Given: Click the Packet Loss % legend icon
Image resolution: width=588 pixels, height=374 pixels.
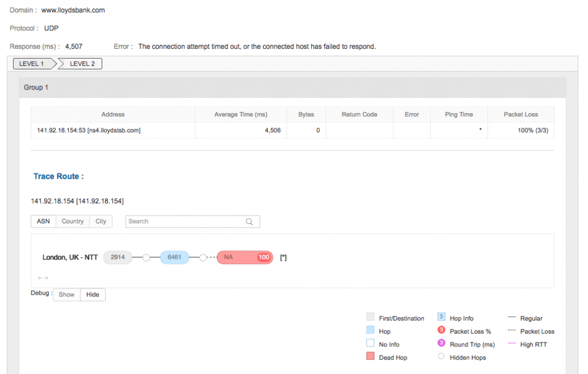Looking at the screenshot, I should click(x=442, y=330).
